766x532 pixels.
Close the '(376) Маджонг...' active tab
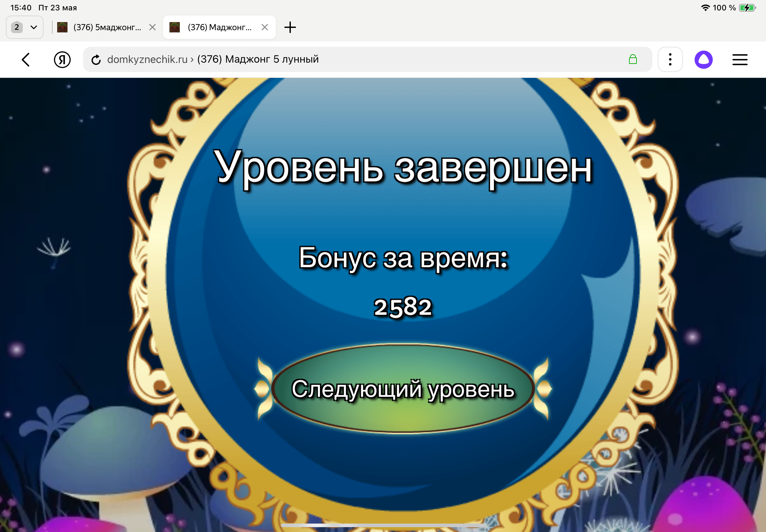(x=265, y=27)
